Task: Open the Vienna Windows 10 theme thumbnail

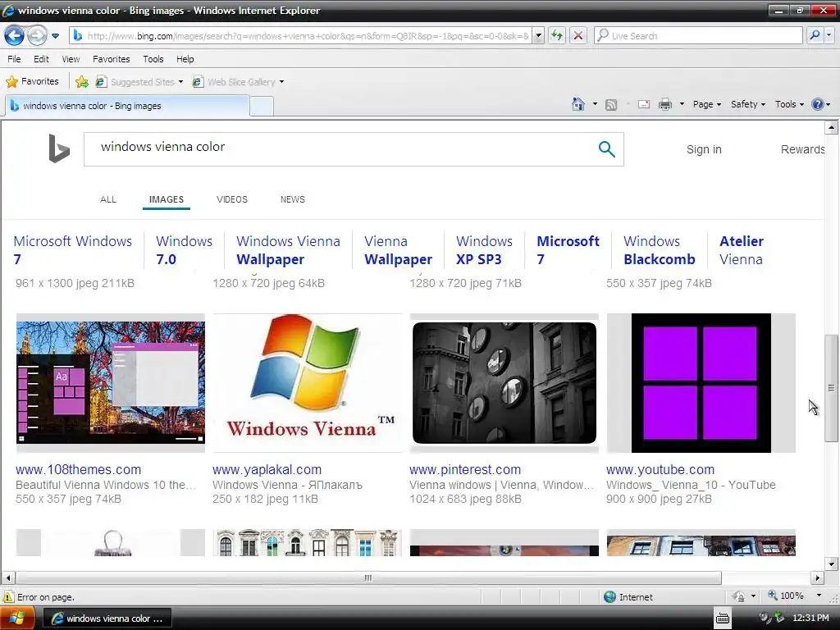Action: pyautogui.click(x=111, y=383)
